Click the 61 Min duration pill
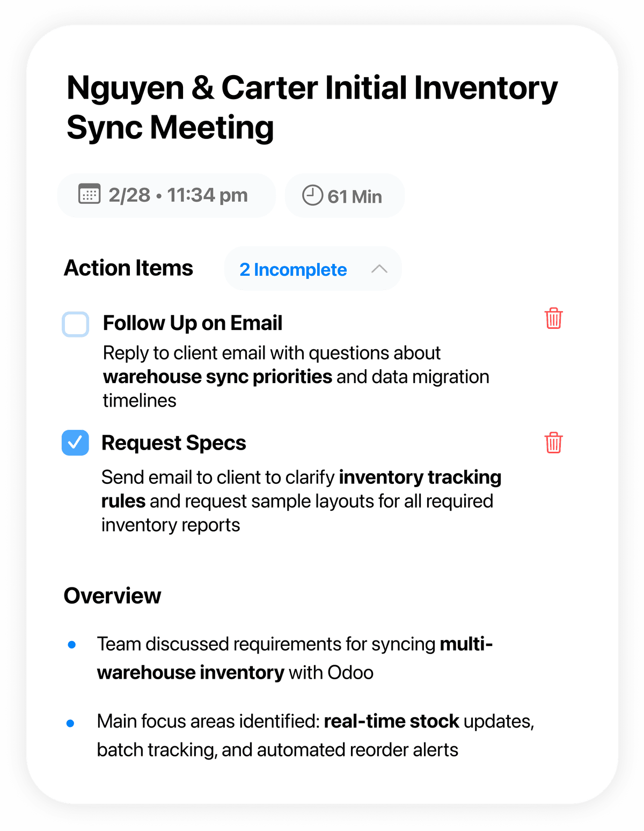 (344, 195)
